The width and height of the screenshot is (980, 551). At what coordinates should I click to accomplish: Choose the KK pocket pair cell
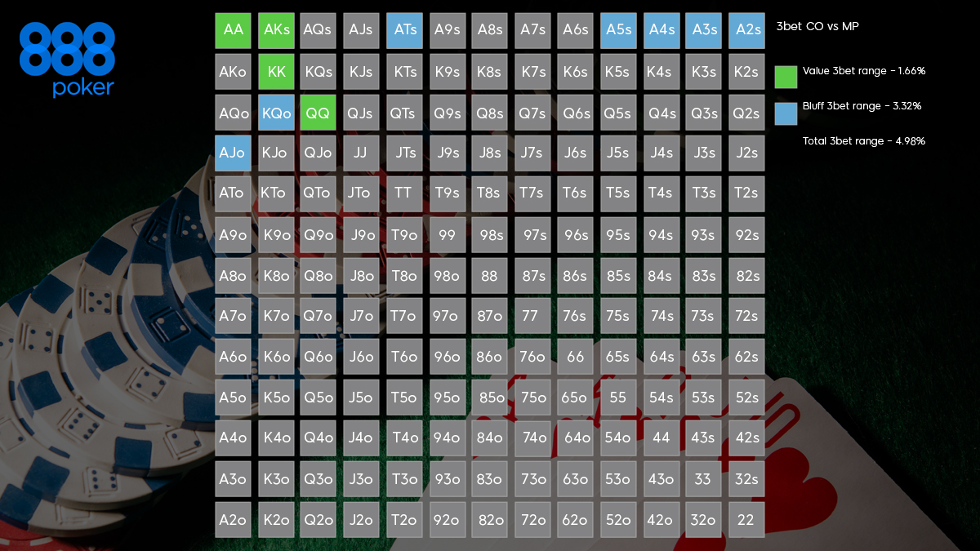[x=276, y=71]
